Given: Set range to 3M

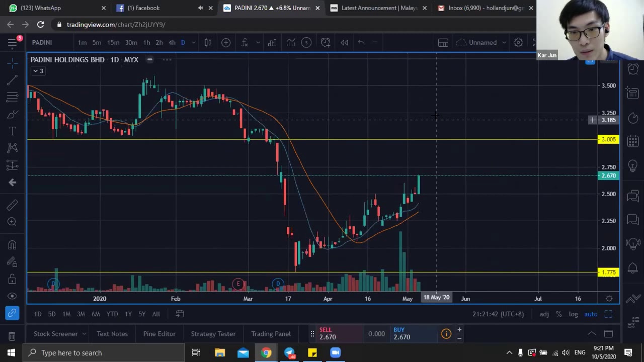Looking at the screenshot, I should pyautogui.click(x=81, y=314).
